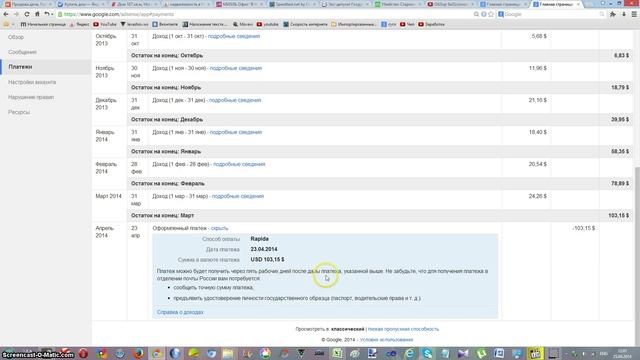Open the browser home page icon

pyautogui.click(x=37, y=14)
